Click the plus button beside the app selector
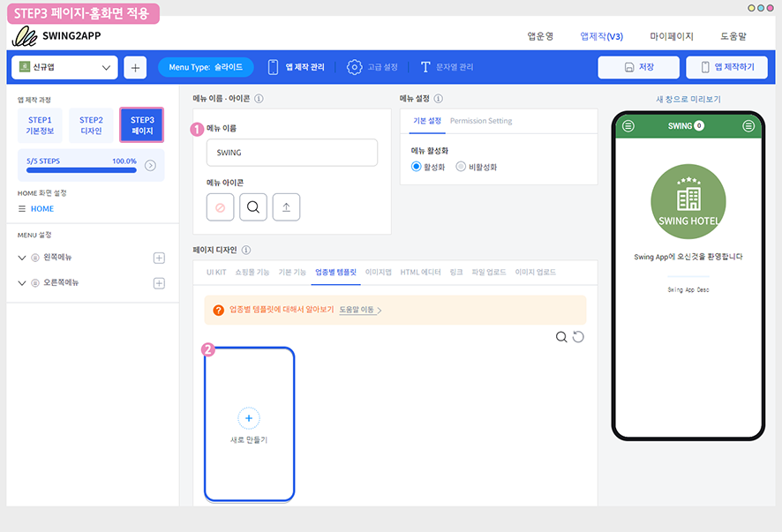Screen dimensions: 782x532 (x=135, y=67)
